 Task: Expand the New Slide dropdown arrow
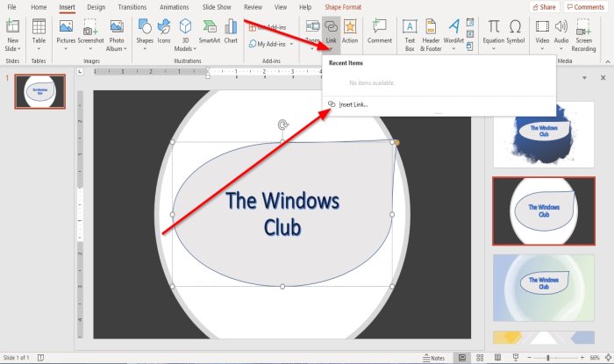[18, 49]
